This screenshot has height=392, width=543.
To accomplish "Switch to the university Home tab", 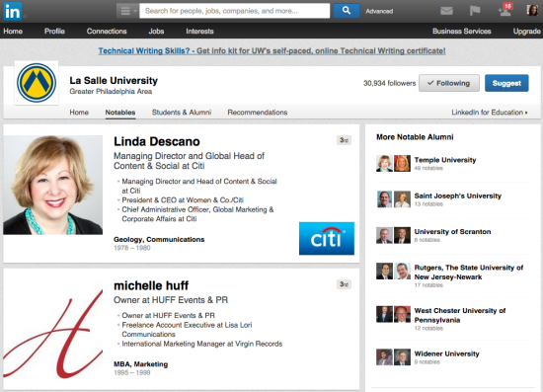I will (x=79, y=113).
